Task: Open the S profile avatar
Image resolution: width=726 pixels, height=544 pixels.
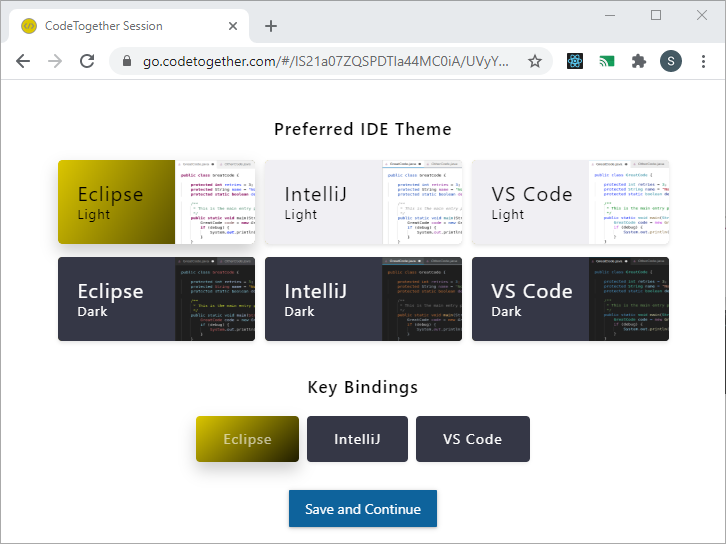Action: tap(670, 61)
